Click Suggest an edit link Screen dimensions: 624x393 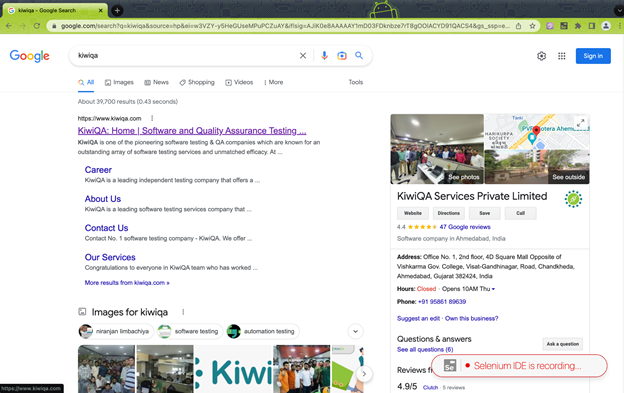point(418,319)
